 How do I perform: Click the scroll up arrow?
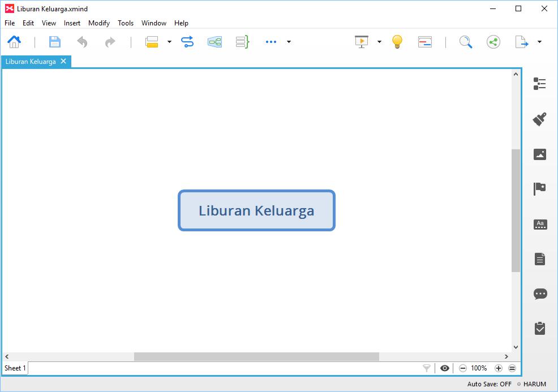click(516, 74)
